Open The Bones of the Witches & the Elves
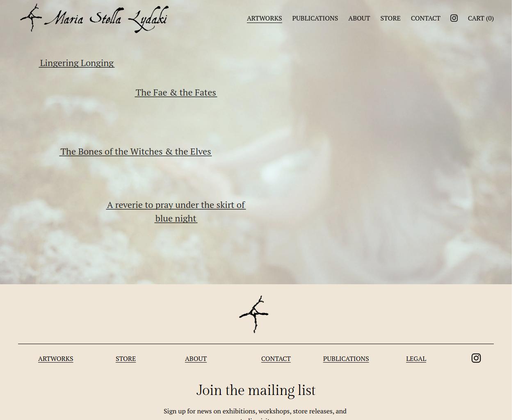Screen dimensions: 525x420 [x=136, y=151]
